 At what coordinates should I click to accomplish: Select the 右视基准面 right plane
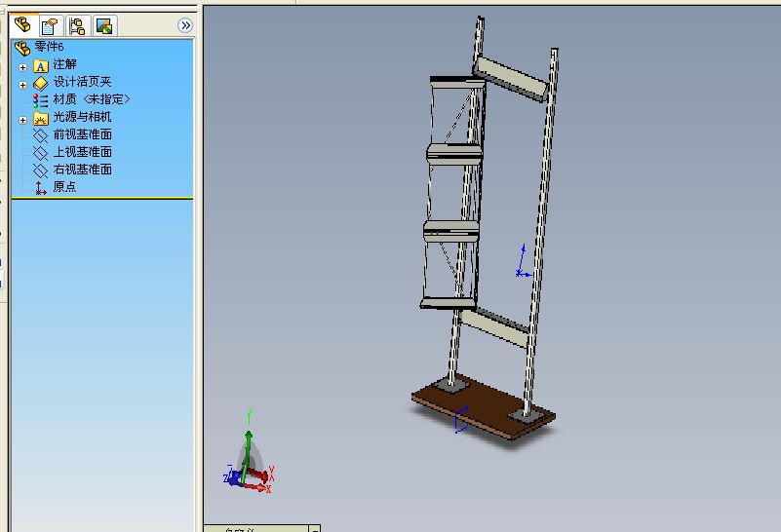[82, 170]
